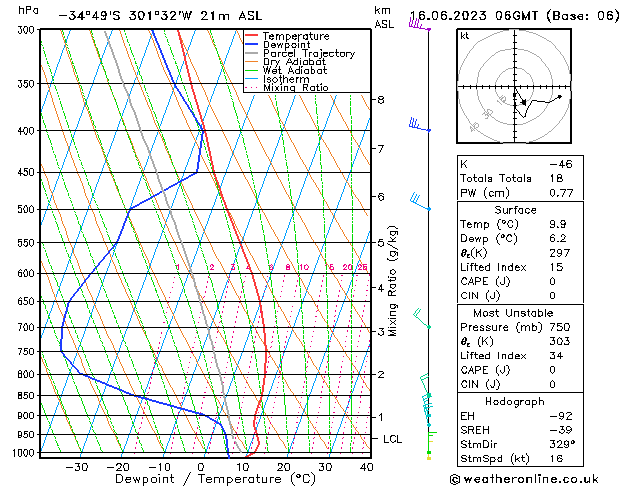Click the LCL label on the height axis
629x486 pixels.
click(393, 439)
